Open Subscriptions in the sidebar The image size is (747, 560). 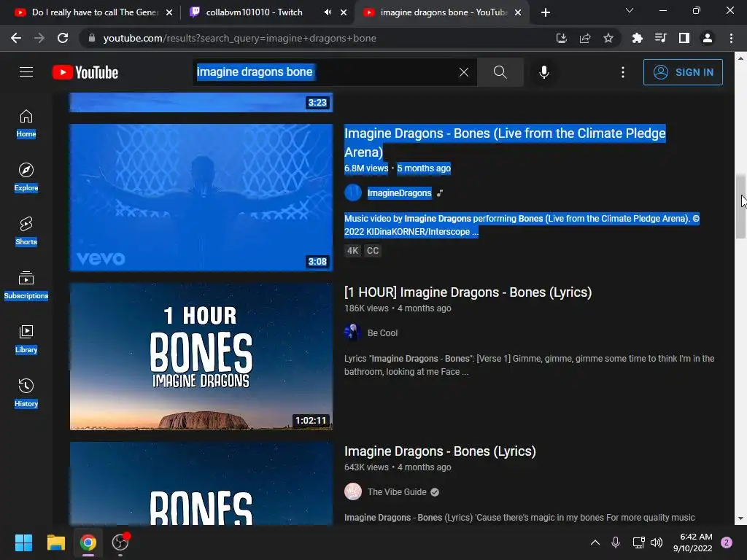[x=26, y=285]
